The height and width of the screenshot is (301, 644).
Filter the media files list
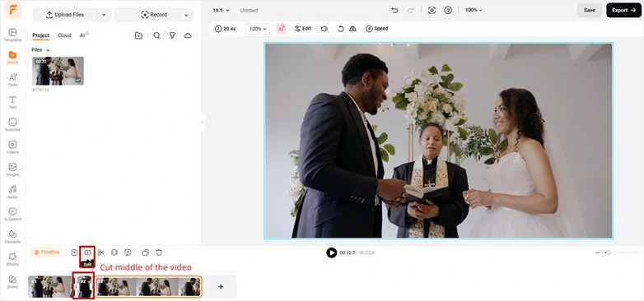pyautogui.click(x=172, y=35)
